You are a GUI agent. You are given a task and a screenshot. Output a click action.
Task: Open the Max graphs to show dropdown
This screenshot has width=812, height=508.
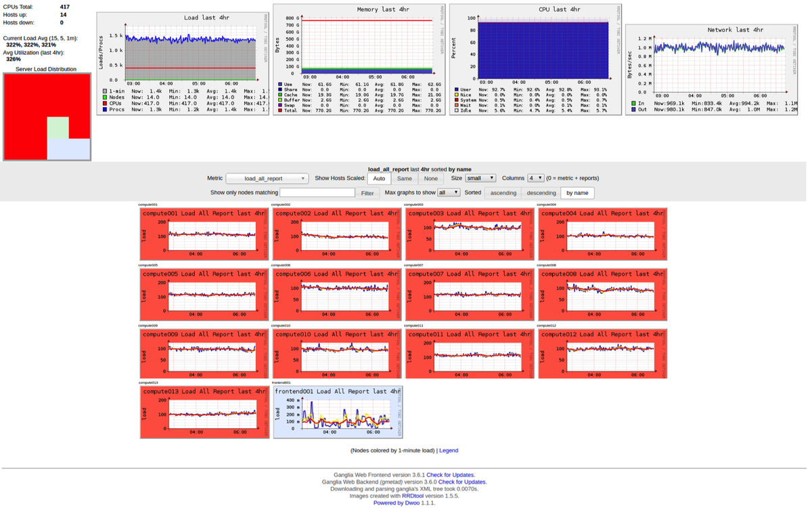[449, 192]
